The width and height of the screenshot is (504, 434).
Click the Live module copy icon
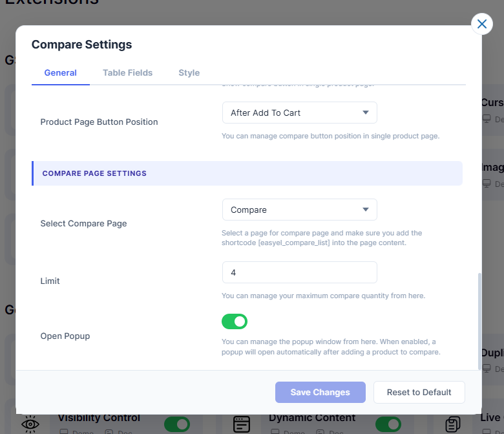[x=453, y=424]
